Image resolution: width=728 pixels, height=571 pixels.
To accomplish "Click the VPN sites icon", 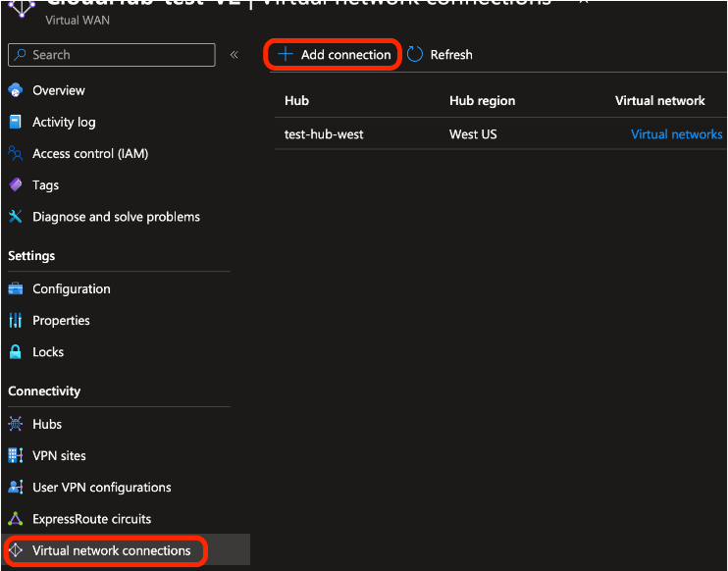I will pos(15,456).
